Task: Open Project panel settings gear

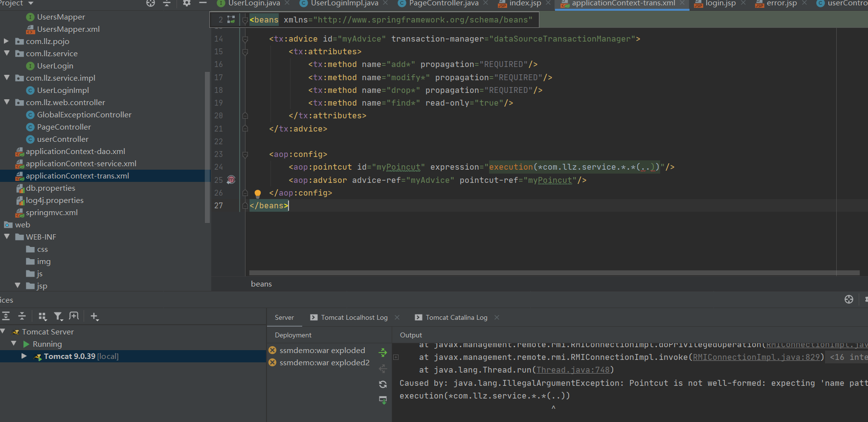Action: coord(186,3)
